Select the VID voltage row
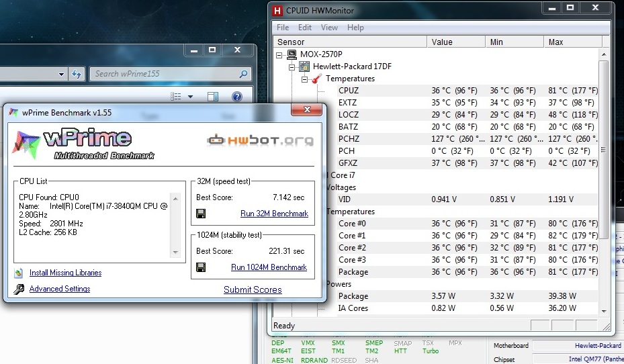Viewport: 624px width, 364px height. pos(467,199)
